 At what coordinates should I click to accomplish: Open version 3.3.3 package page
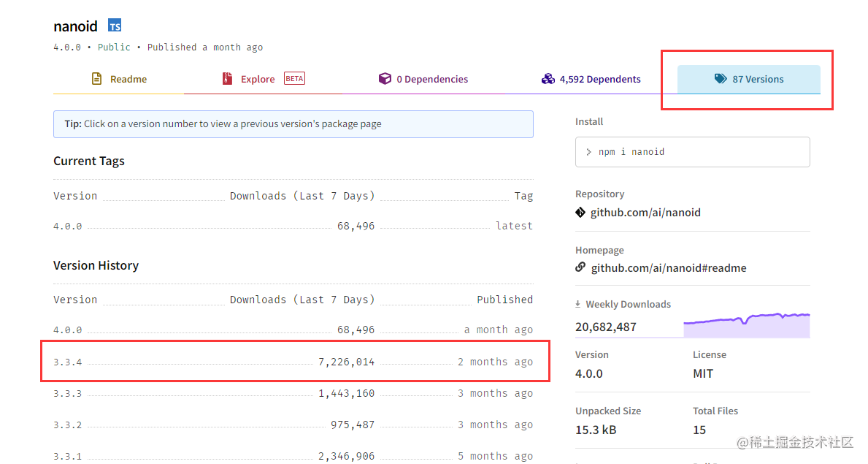(x=68, y=394)
